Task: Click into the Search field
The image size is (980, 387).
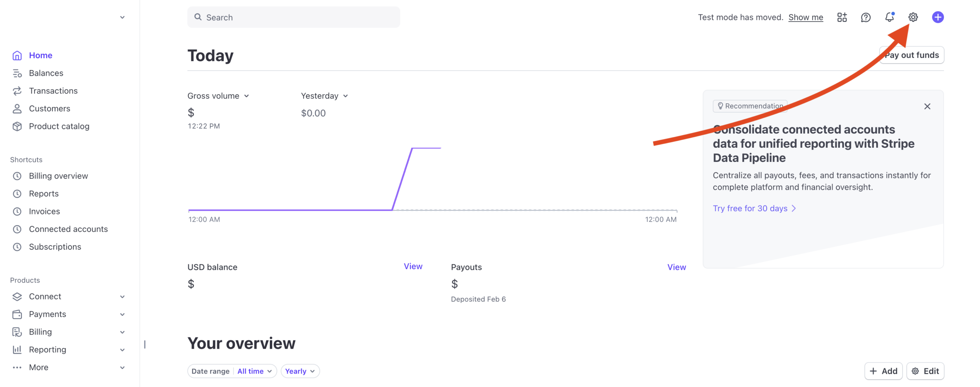Action: [x=293, y=17]
